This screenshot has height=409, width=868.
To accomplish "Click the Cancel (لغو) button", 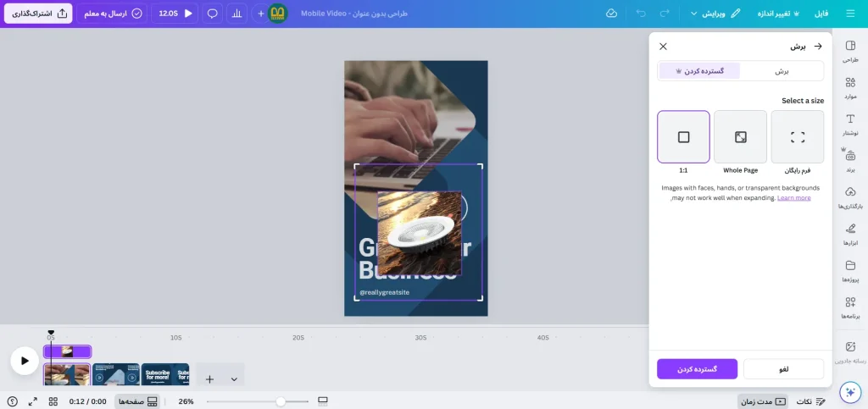I will point(783,369).
